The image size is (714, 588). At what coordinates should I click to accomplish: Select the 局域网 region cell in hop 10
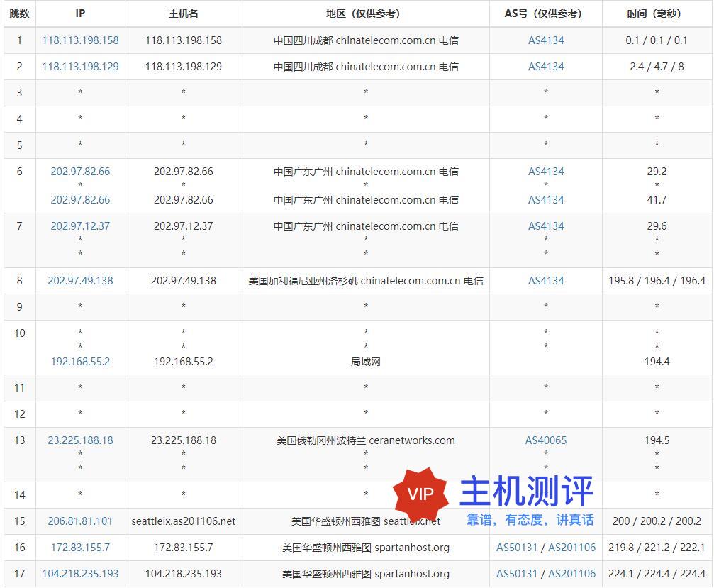tap(366, 362)
